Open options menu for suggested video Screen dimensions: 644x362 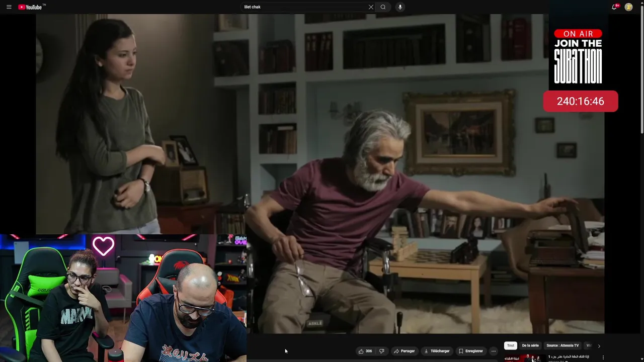click(603, 357)
